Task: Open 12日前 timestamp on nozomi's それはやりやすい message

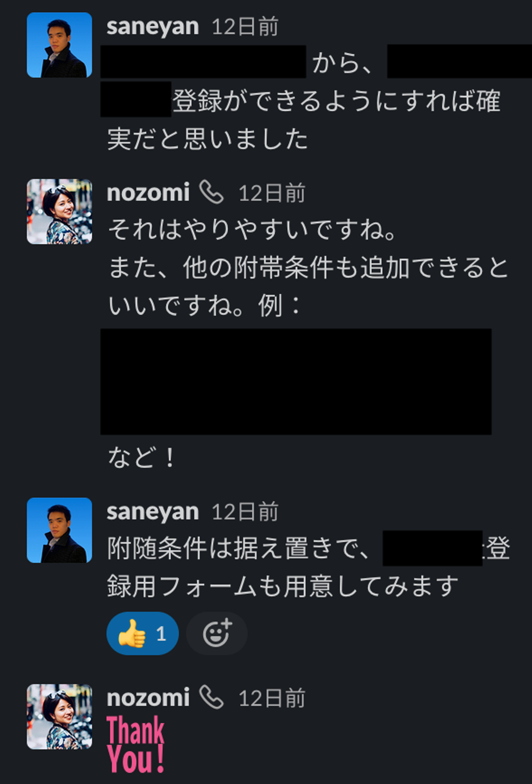Action: [272, 193]
